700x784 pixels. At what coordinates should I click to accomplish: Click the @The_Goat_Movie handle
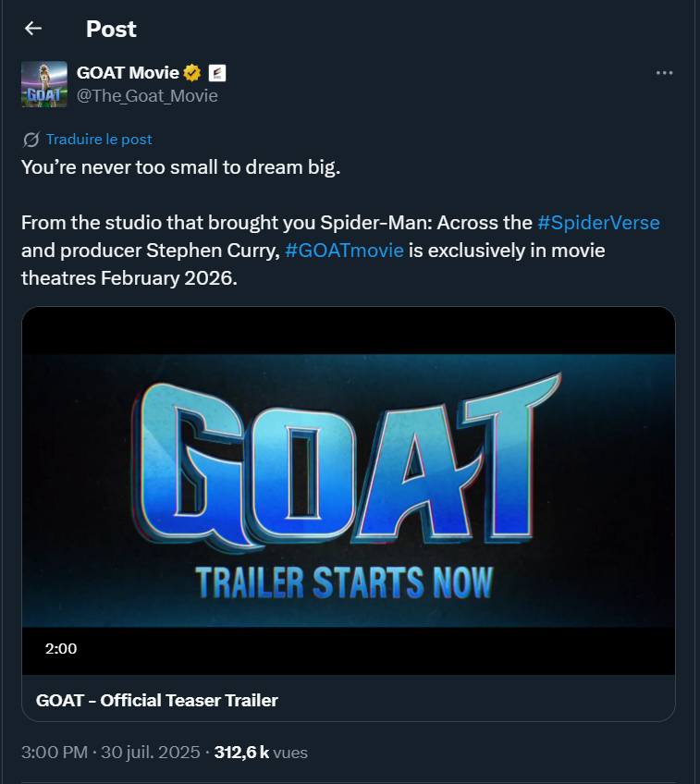point(147,95)
